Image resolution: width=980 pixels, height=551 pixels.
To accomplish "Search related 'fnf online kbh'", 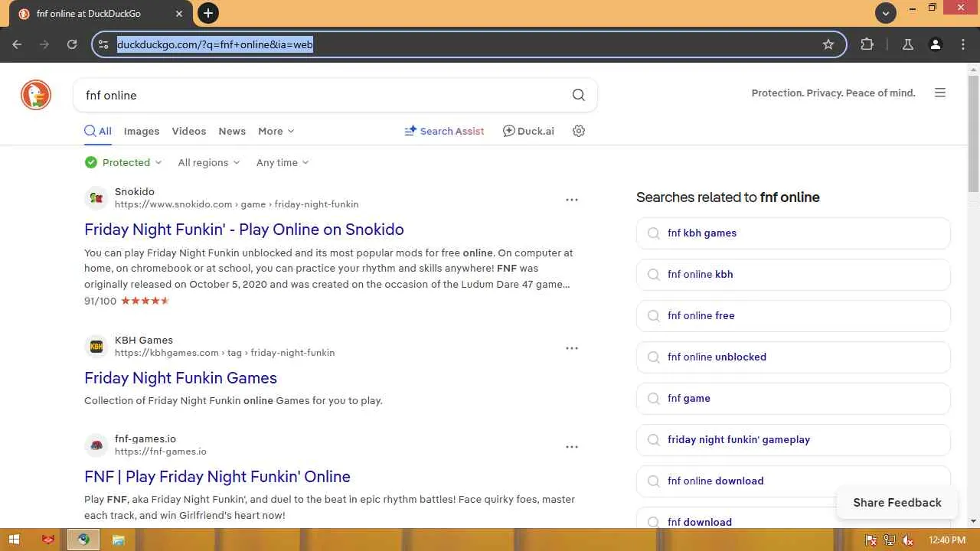I will [x=793, y=275].
